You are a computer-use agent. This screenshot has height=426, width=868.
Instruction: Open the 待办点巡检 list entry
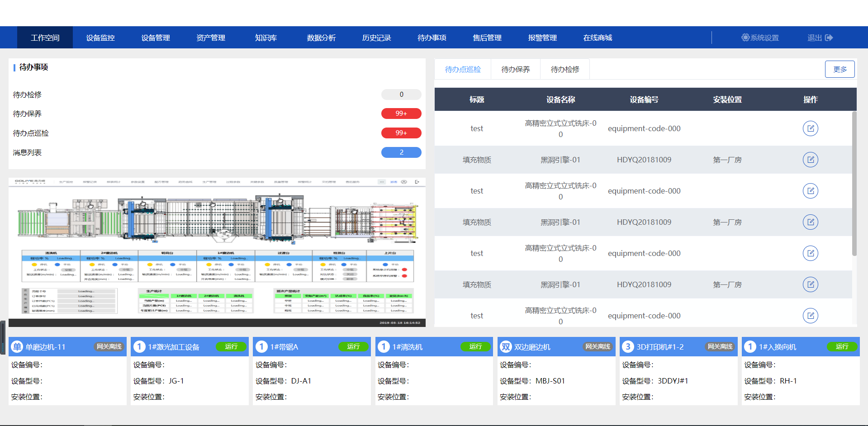tap(31, 133)
